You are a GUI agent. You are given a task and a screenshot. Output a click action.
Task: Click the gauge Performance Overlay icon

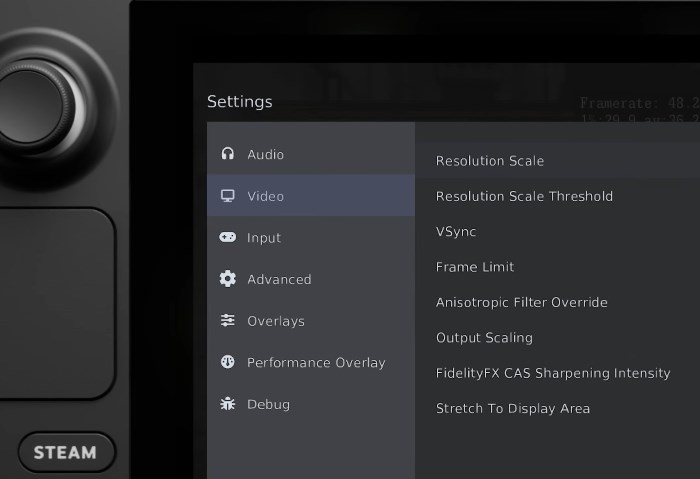click(x=228, y=362)
